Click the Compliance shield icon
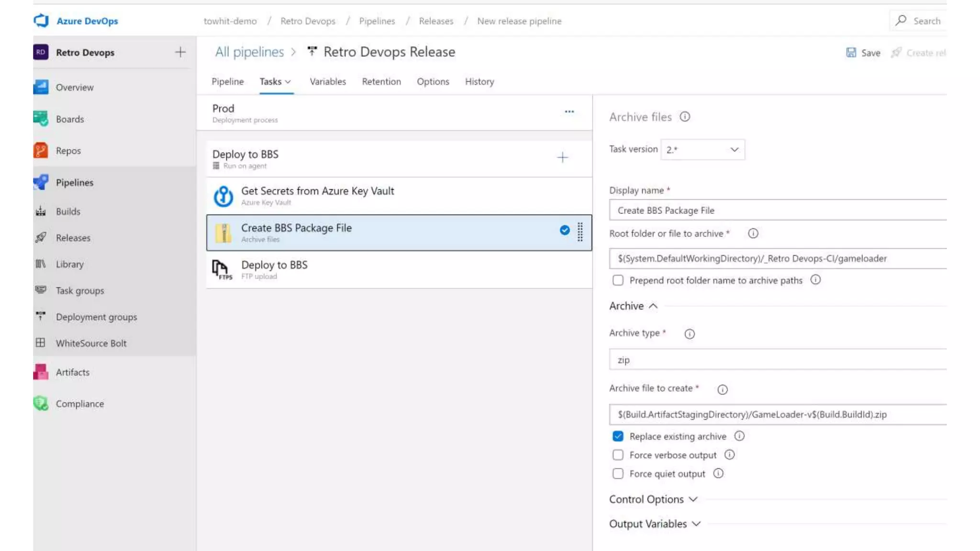 (41, 404)
